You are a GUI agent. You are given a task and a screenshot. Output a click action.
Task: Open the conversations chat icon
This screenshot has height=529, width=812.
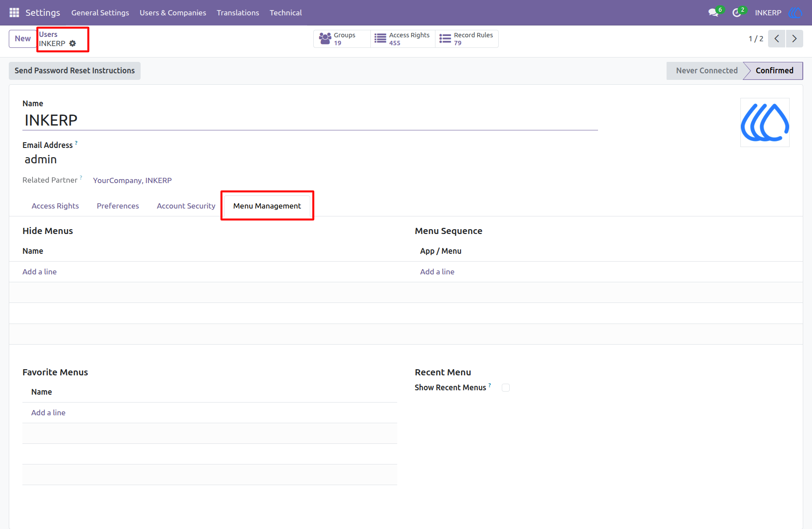coord(713,13)
